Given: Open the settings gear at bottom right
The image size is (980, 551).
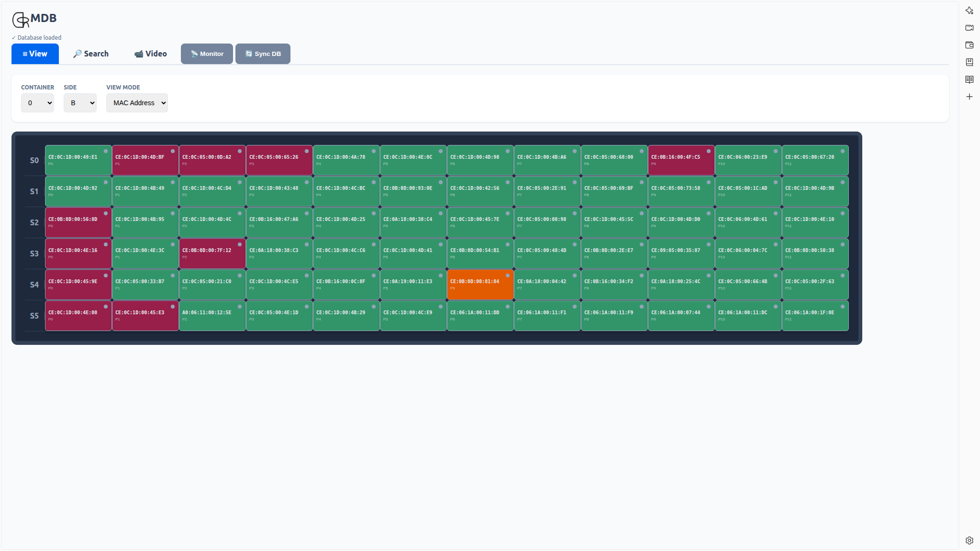Looking at the screenshot, I should click(x=970, y=540).
